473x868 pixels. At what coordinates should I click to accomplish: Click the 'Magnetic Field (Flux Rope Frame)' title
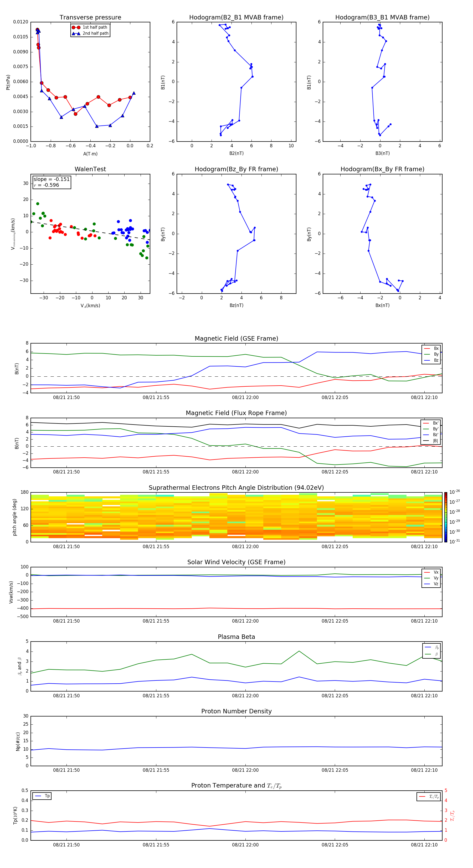[236, 413]
